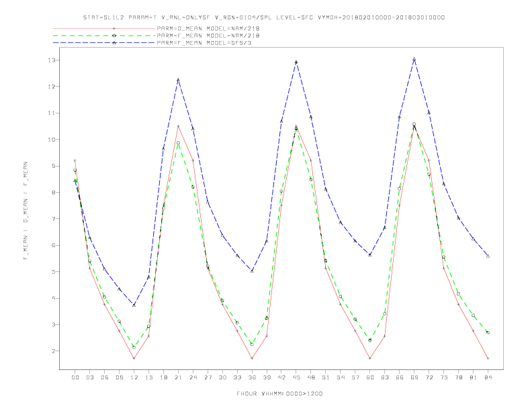
Task: Click green NAM circle marker at hour 12
Action: pos(134,347)
